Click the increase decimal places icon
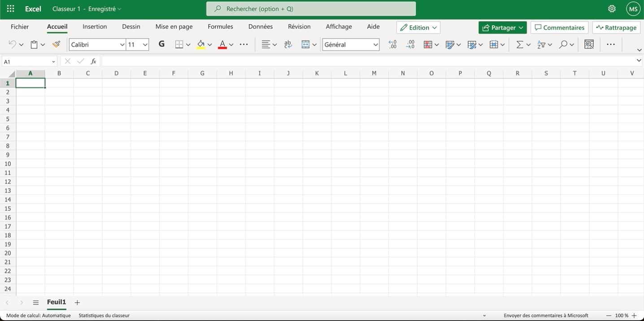 (392, 44)
